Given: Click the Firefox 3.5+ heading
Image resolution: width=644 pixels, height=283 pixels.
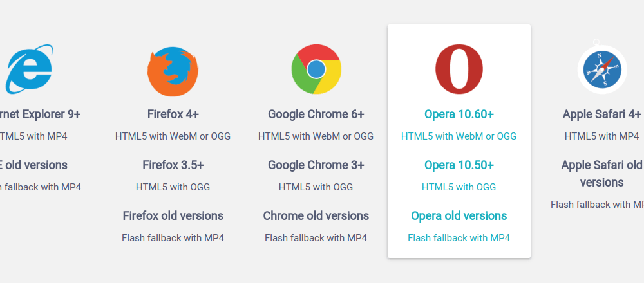Looking at the screenshot, I should [x=173, y=165].
